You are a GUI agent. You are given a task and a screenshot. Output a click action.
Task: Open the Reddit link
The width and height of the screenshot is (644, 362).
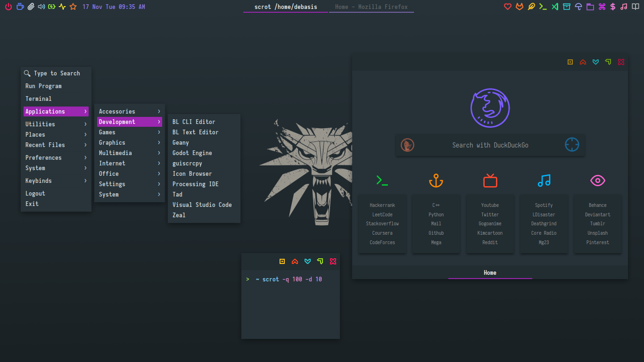(x=490, y=242)
